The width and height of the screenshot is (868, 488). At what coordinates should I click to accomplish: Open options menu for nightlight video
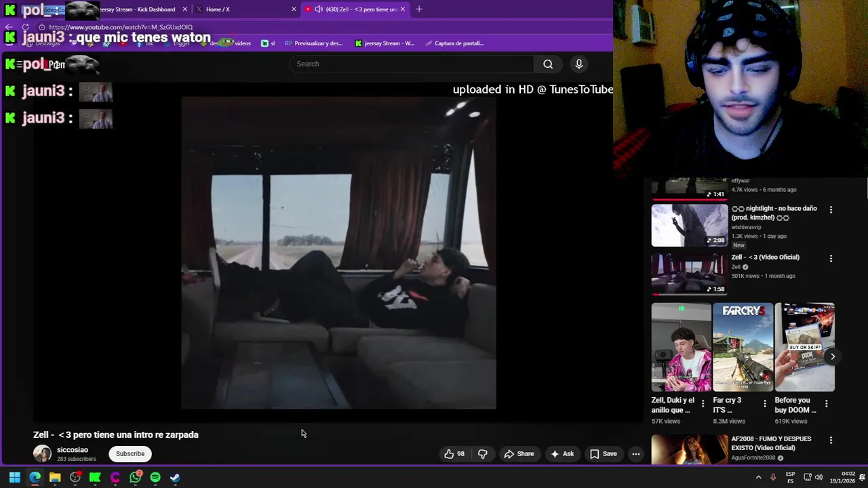831,209
